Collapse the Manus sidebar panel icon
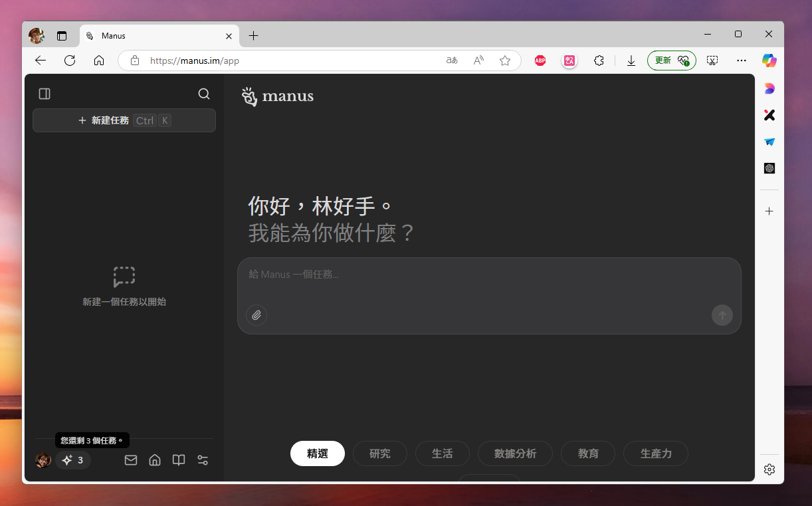812x506 pixels. tap(45, 94)
